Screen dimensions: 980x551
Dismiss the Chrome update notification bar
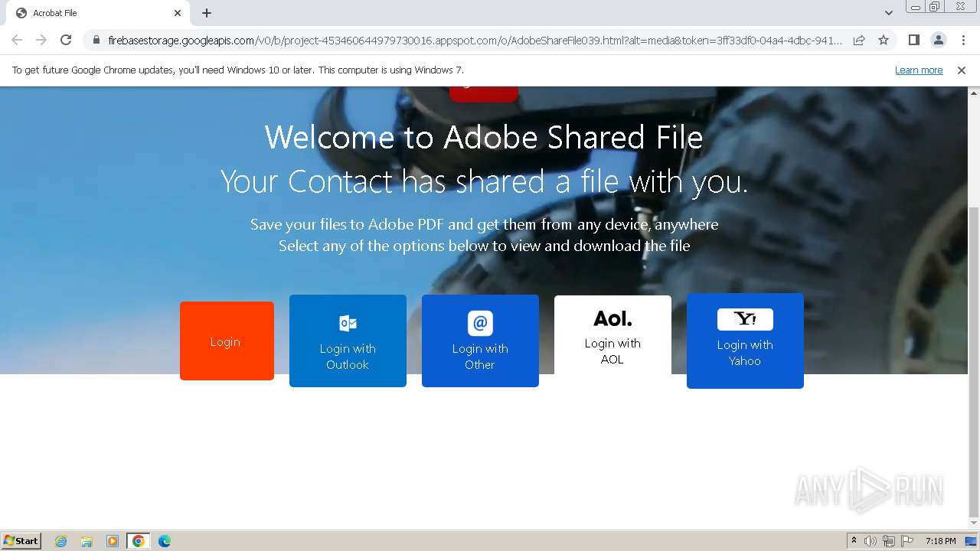pyautogui.click(x=962, y=70)
